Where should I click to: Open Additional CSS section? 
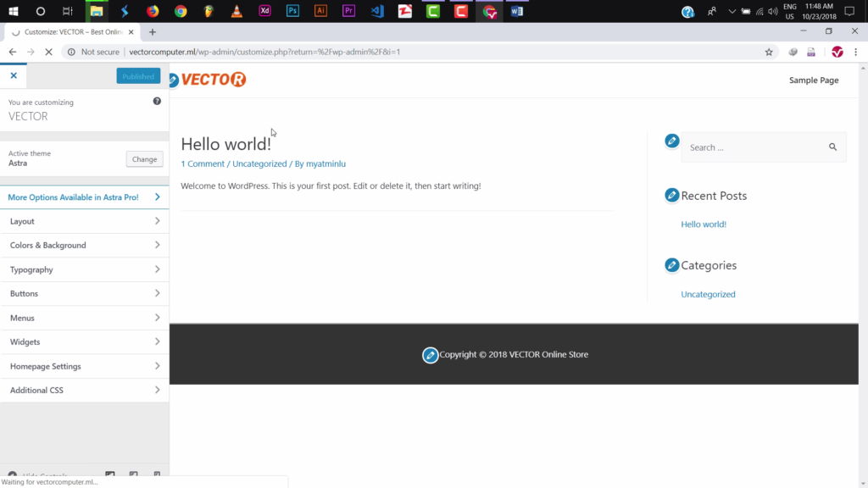point(84,390)
